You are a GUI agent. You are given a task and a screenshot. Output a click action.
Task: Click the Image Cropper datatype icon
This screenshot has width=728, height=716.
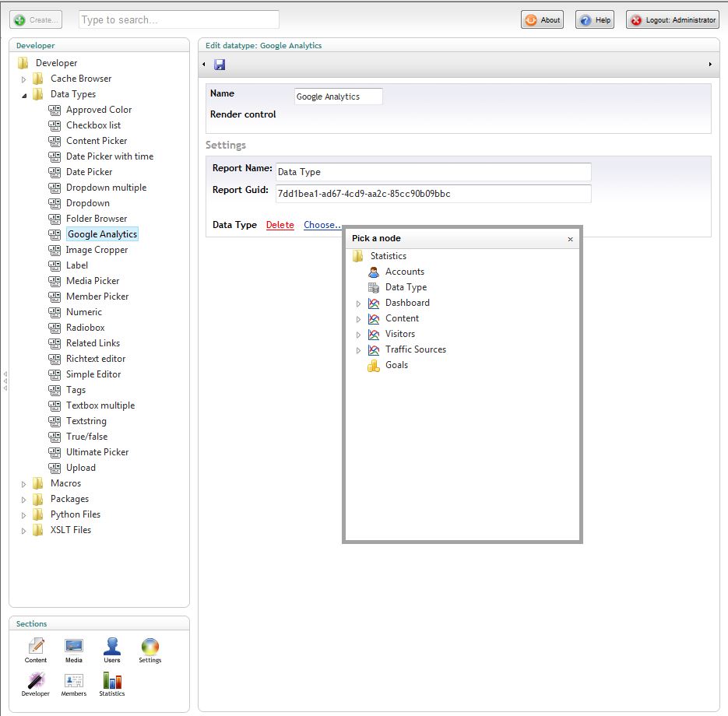point(55,250)
